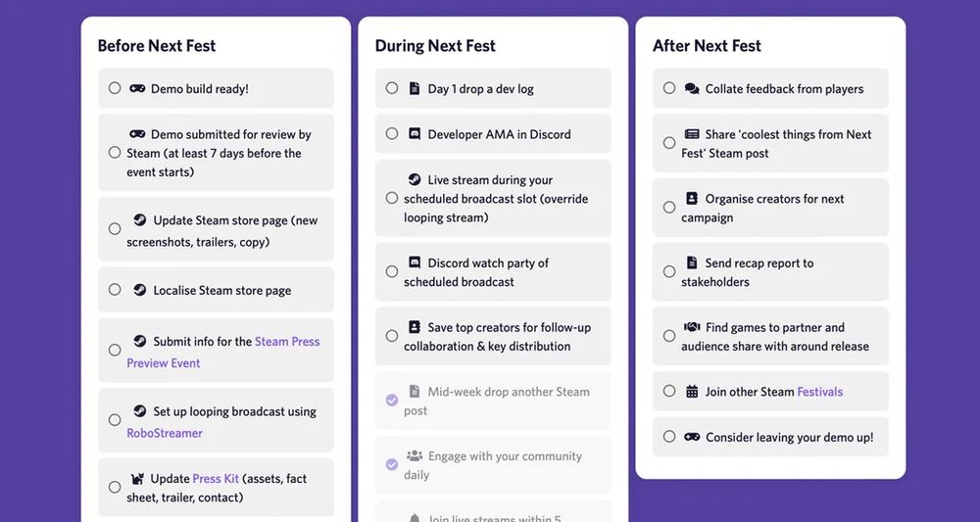Click Steam icon next to Localise Steam store page
The width and height of the screenshot is (980, 522).
pos(140,290)
